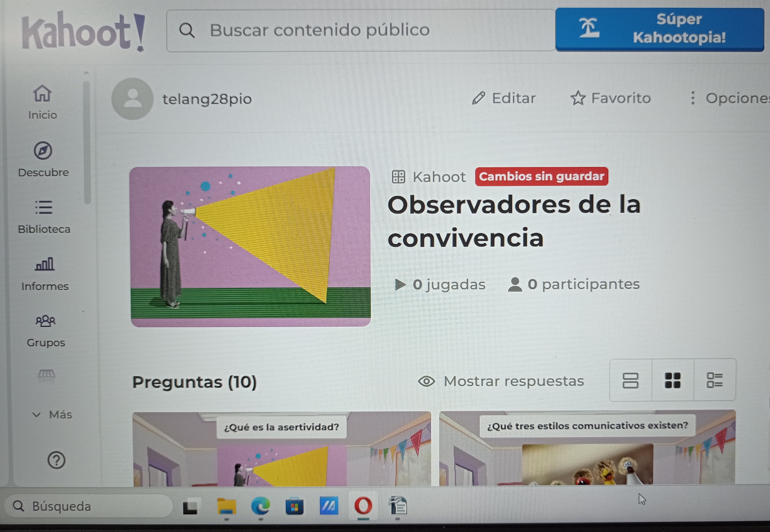Select the single-column list view layout
The height and width of the screenshot is (532, 770).
click(x=631, y=381)
